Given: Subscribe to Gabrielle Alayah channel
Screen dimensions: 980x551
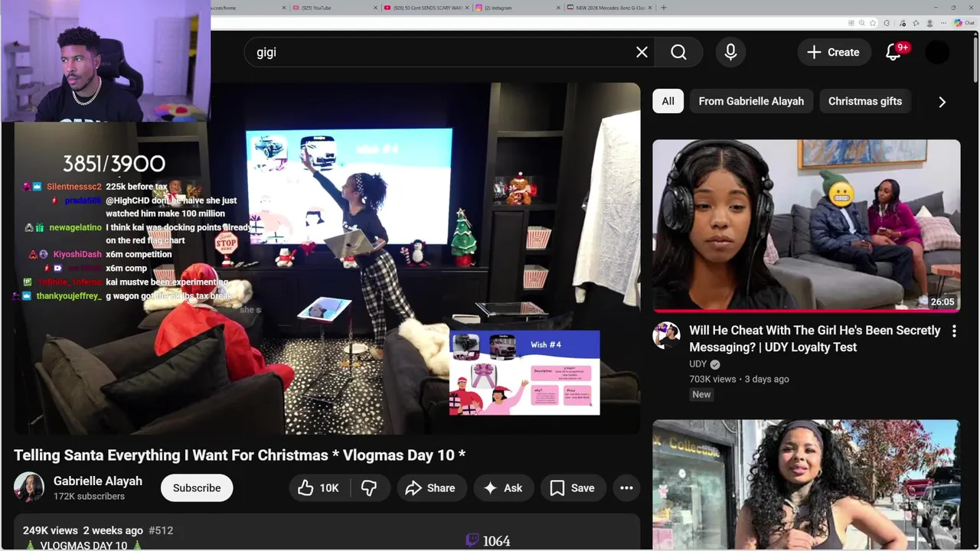Looking at the screenshot, I should (197, 488).
